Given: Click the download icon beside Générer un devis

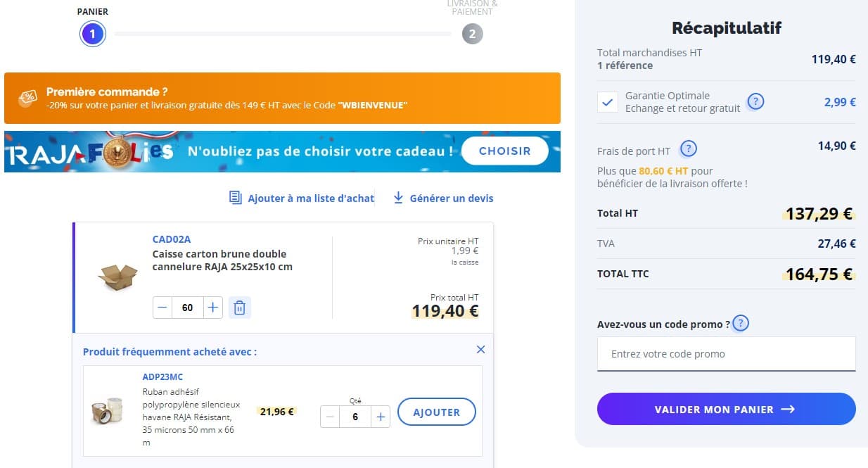Looking at the screenshot, I should (398, 198).
